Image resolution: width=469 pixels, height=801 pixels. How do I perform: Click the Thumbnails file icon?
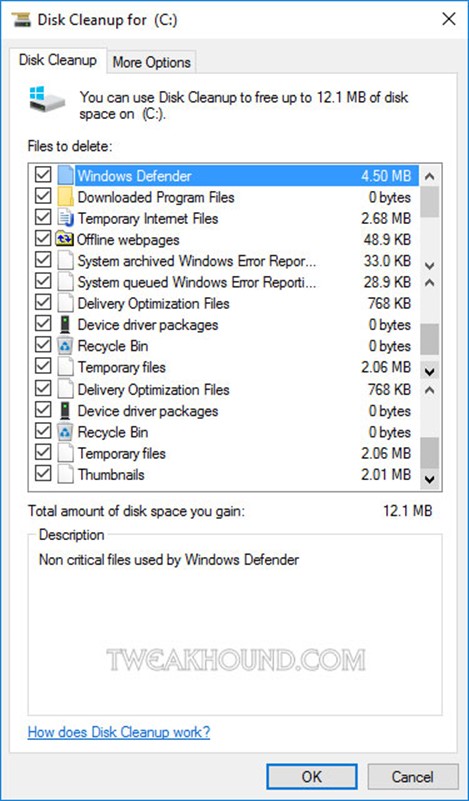(x=65, y=475)
